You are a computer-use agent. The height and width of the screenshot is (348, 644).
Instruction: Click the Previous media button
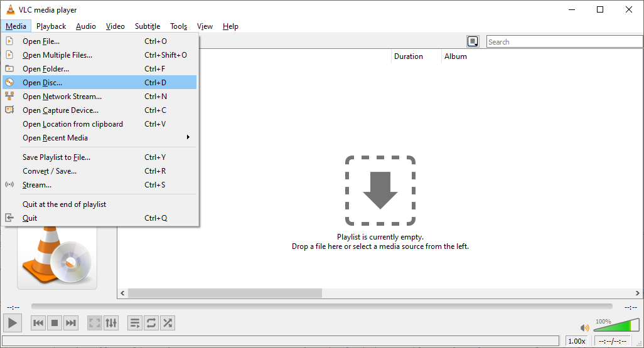[38, 323]
